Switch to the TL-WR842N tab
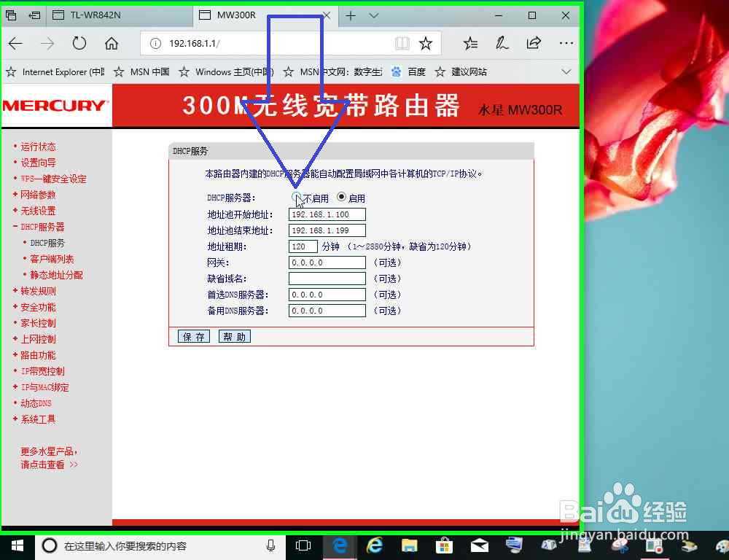This screenshot has height=560, width=729. [119, 15]
